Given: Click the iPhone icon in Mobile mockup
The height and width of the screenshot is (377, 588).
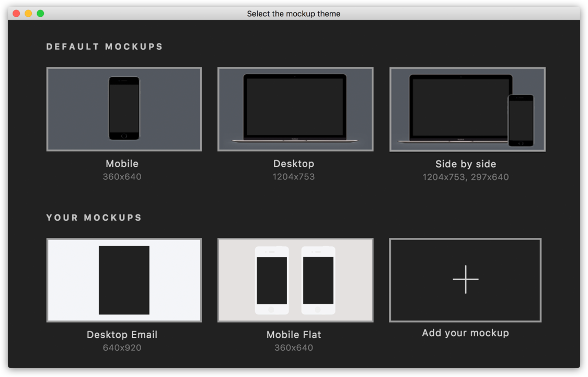Looking at the screenshot, I should (124, 108).
